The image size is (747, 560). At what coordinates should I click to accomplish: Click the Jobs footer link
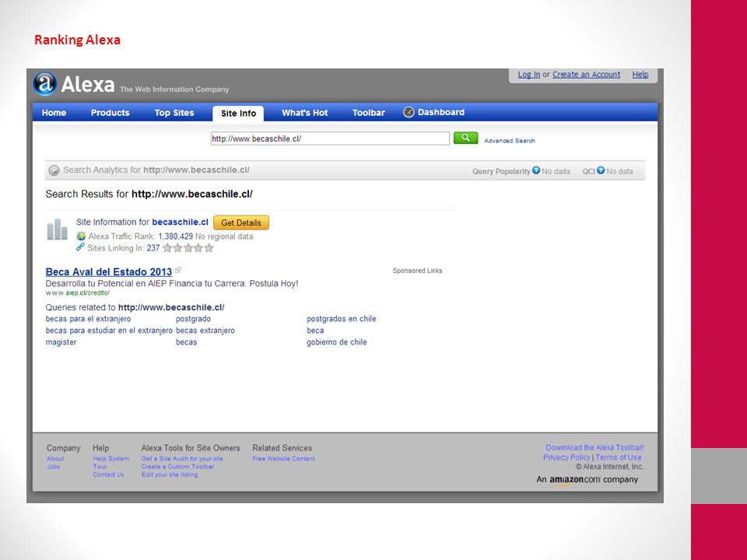coord(54,467)
